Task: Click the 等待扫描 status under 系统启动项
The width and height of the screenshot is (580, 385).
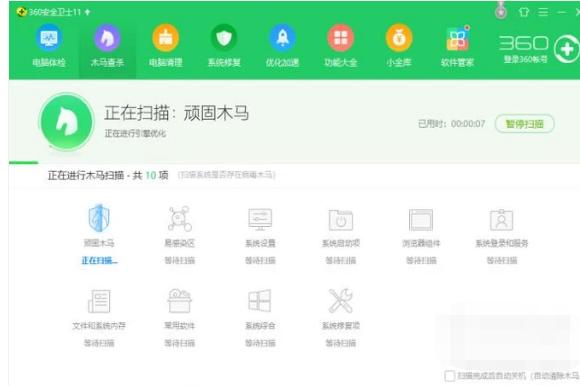Action: click(x=341, y=261)
